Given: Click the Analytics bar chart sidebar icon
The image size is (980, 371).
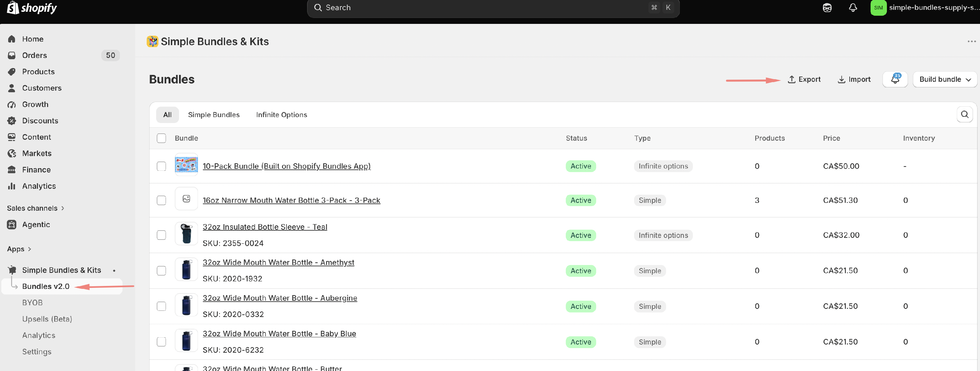Looking at the screenshot, I should coord(12,186).
